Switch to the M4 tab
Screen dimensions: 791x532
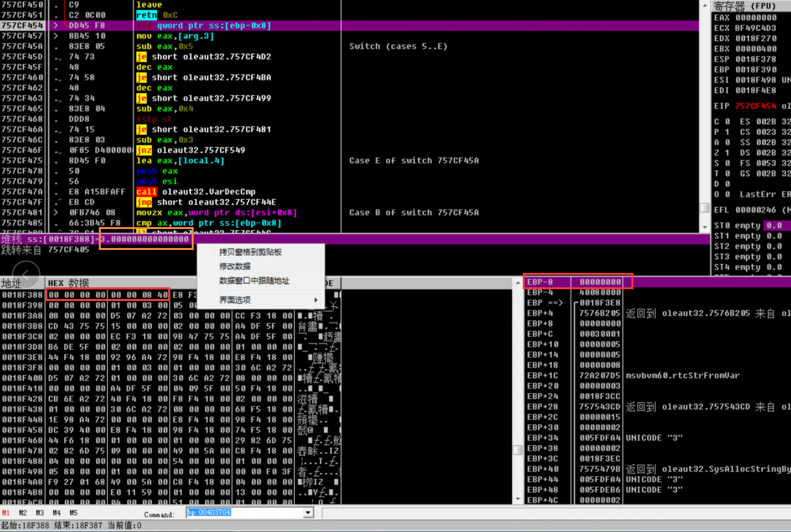[x=57, y=513]
